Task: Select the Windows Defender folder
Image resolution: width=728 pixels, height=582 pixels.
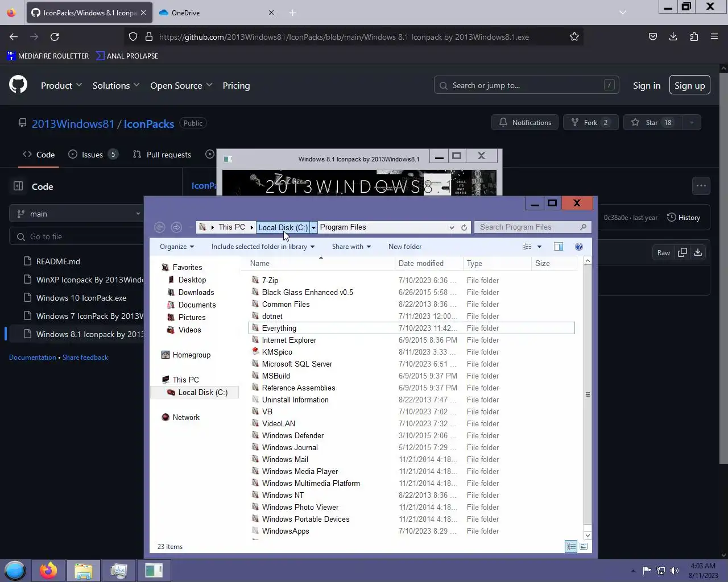Action: click(x=293, y=435)
